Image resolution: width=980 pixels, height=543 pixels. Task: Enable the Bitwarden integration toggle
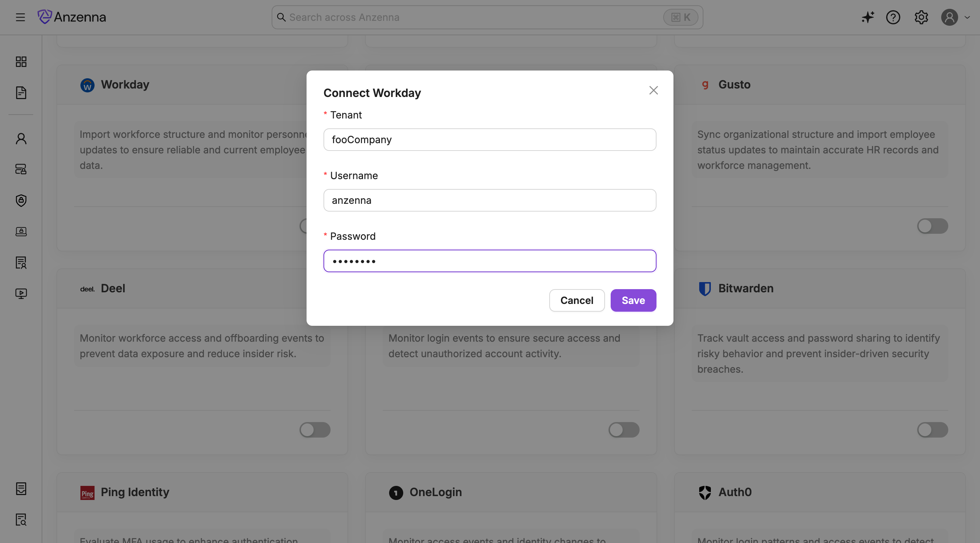point(932,430)
